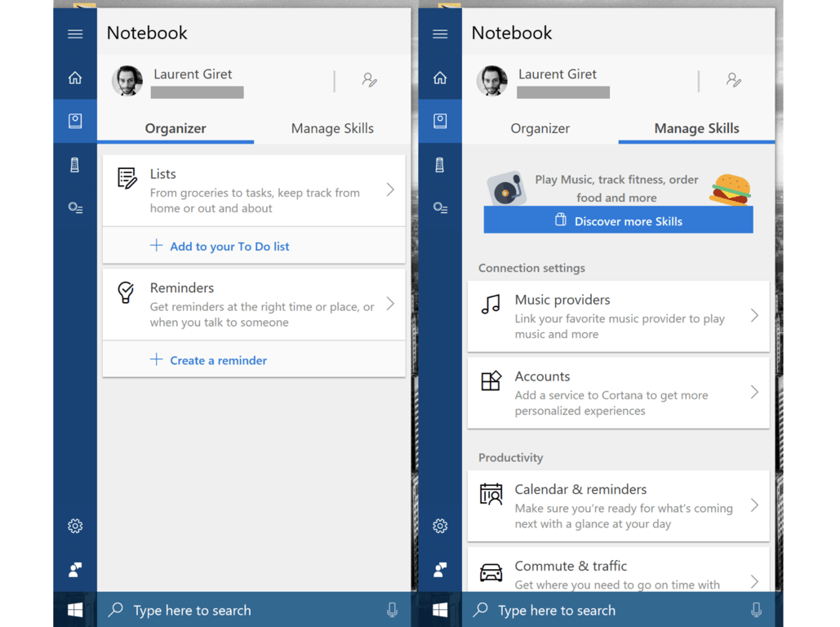Click Commute & traffic car icon
840x627 pixels.
coord(491,572)
